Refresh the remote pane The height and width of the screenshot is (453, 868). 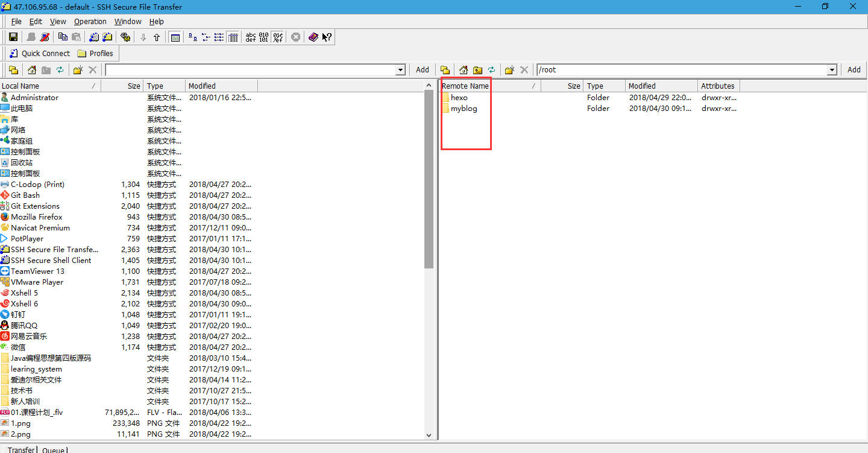pos(492,70)
